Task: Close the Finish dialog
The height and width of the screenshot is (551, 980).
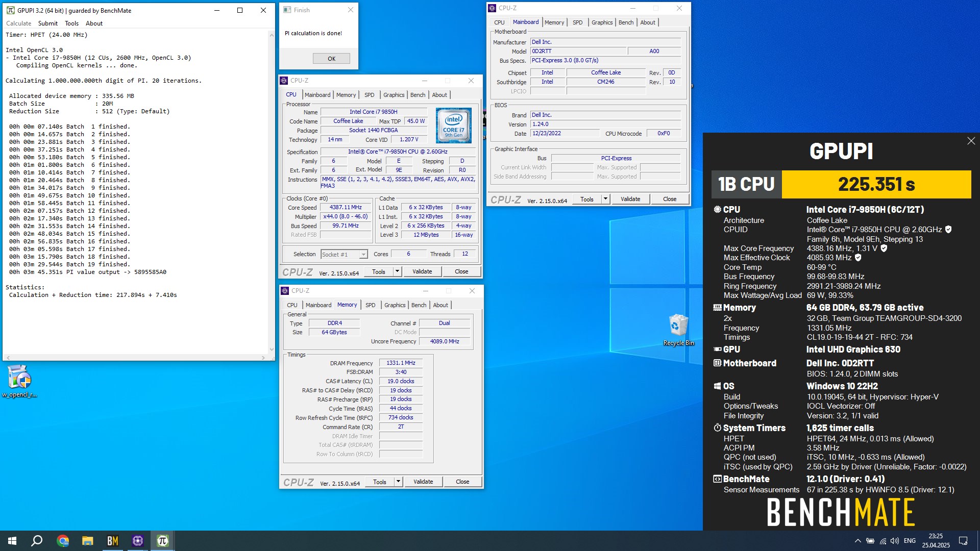Action: tap(351, 10)
